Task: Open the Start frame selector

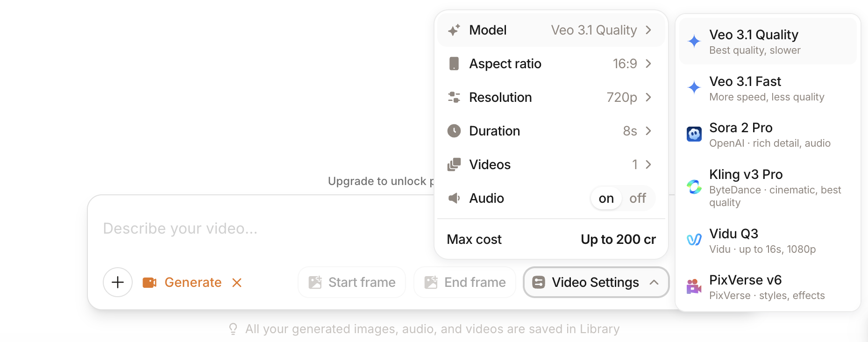Action: [x=351, y=282]
